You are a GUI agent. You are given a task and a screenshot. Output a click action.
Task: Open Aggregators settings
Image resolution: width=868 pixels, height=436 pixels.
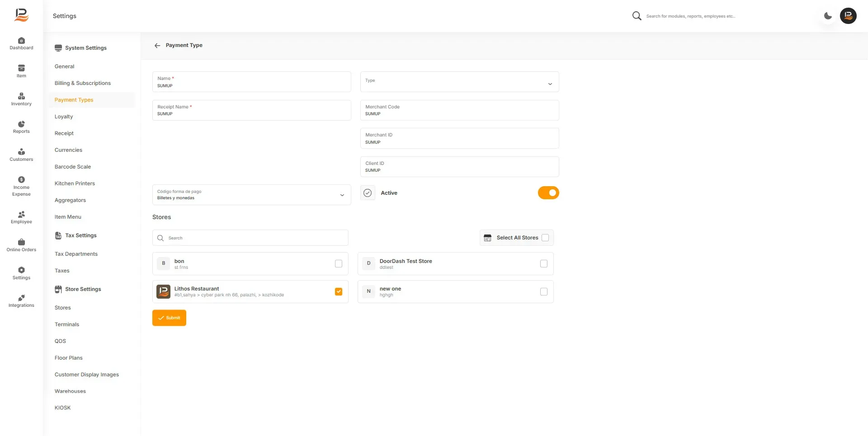70,200
